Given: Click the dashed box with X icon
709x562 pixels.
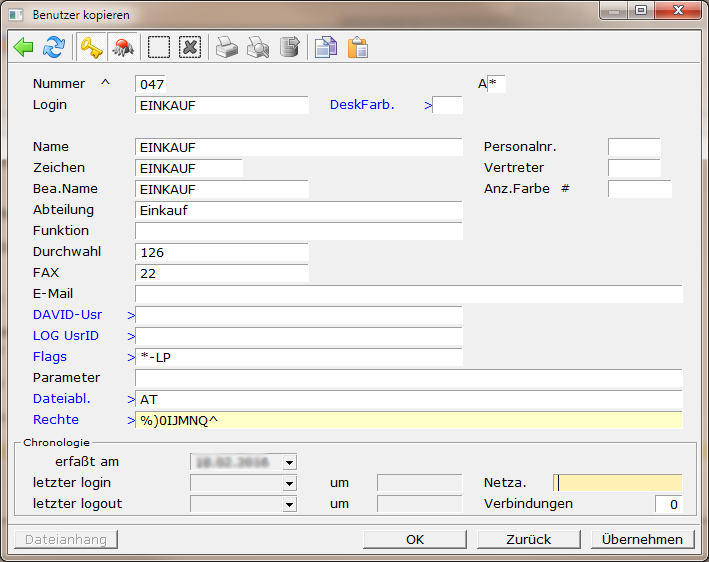Looking at the screenshot, I should click(190, 47).
